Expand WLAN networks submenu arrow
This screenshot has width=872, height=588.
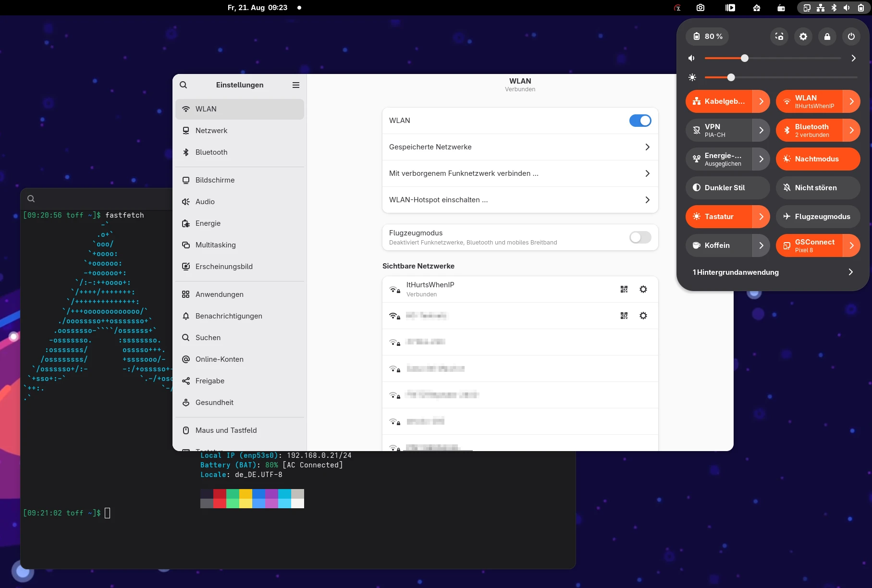pyautogui.click(x=852, y=101)
